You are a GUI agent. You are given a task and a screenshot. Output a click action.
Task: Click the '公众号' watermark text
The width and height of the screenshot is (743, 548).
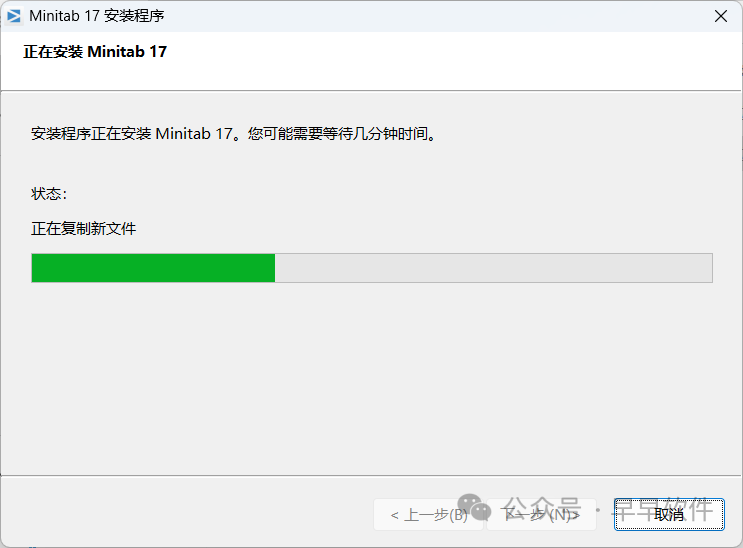[543, 509]
